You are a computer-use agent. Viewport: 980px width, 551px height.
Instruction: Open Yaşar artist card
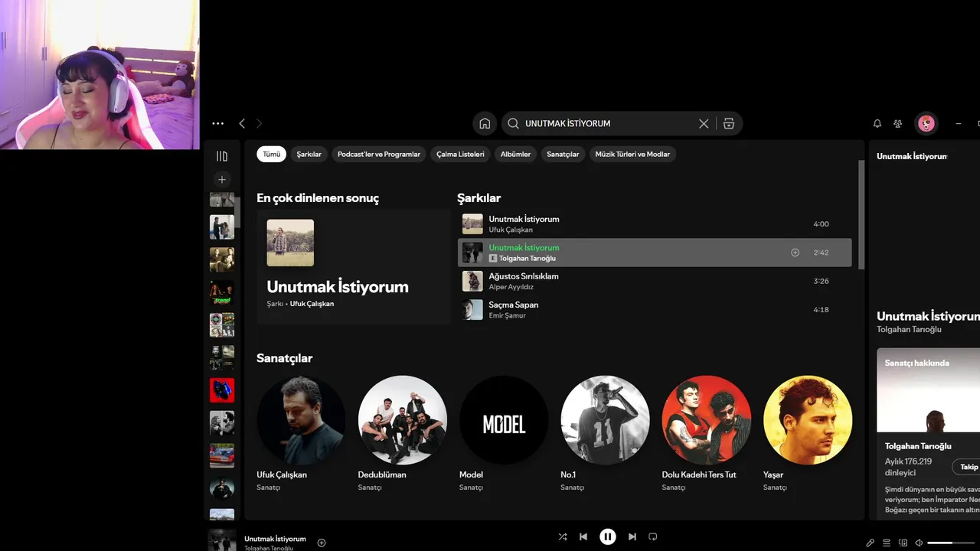click(808, 433)
